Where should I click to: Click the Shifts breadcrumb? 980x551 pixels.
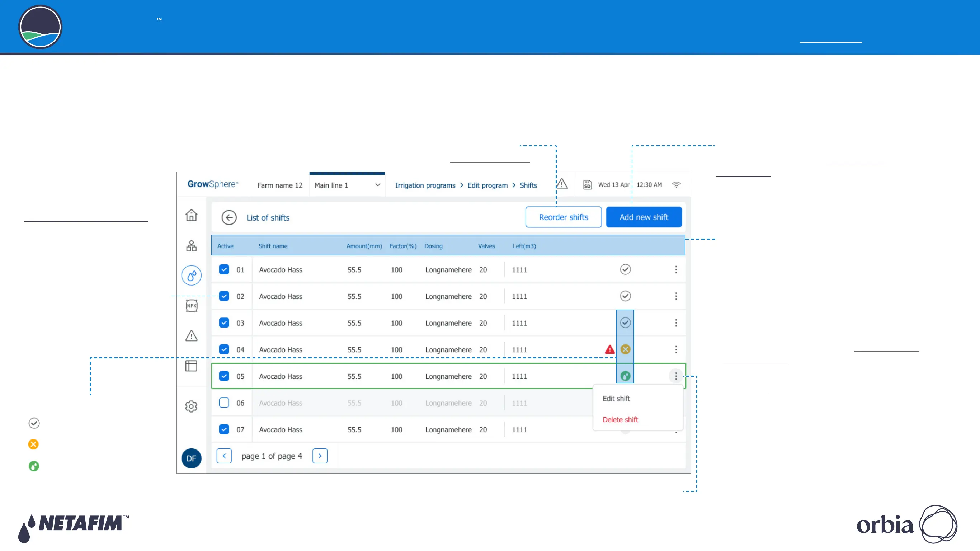coord(528,185)
